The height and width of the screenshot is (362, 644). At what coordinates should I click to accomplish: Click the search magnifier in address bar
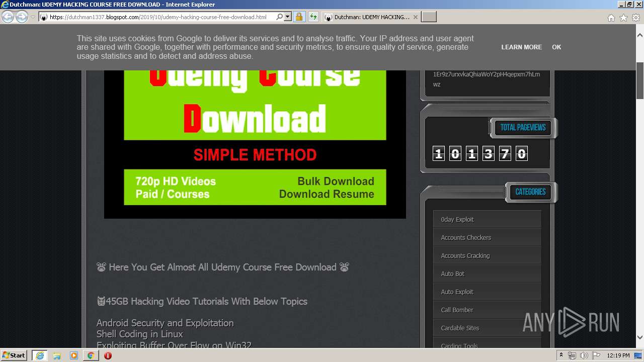pyautogui.click(x=280, y=17)
